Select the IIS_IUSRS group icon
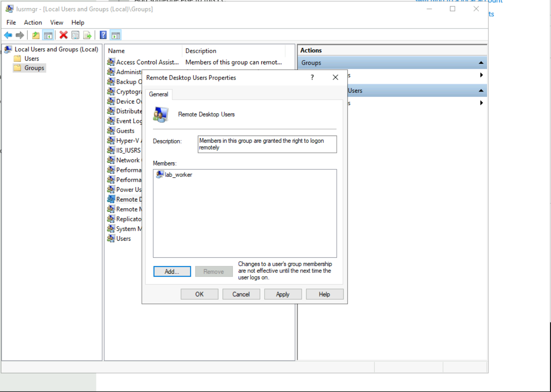This screenshot has width=551, height=392. [x=111, y=150]
